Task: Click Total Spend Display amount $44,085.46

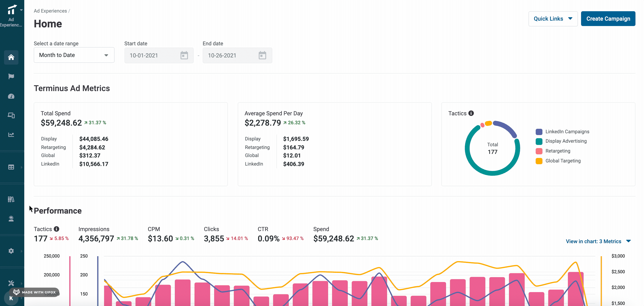Action: (94, 139)
